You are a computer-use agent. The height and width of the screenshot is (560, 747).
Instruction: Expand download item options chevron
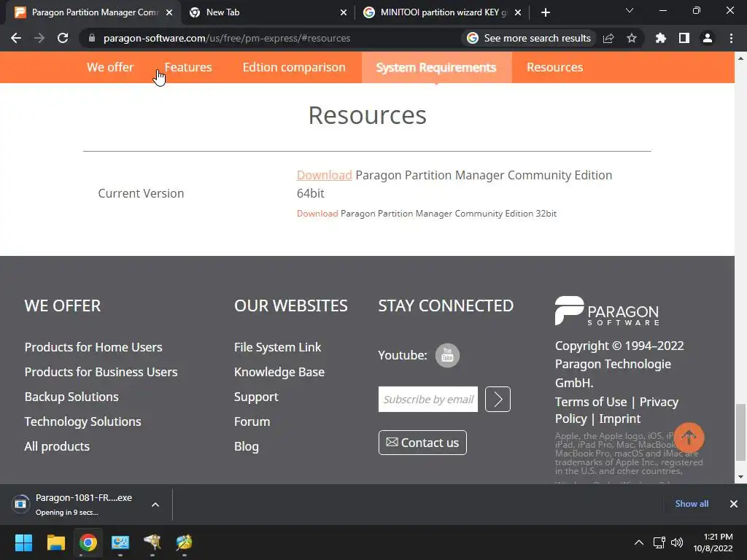[x=155, y=505]
